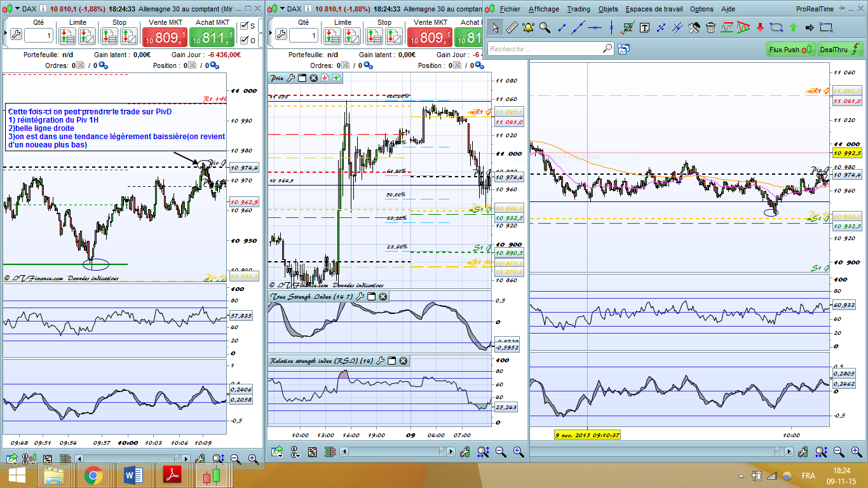Toggle the O checkbox in left window
The image size is (868, 488).
244,40
